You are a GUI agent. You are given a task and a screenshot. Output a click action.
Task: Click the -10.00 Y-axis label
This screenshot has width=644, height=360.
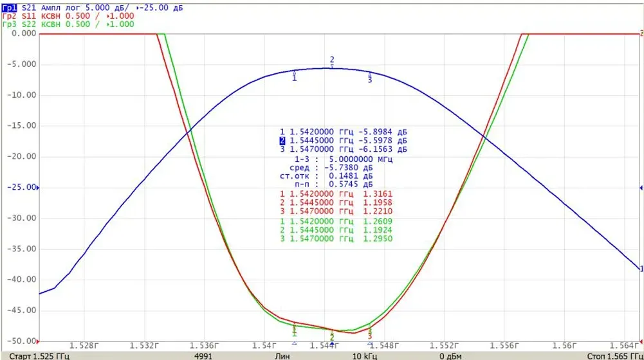point(22,95)
